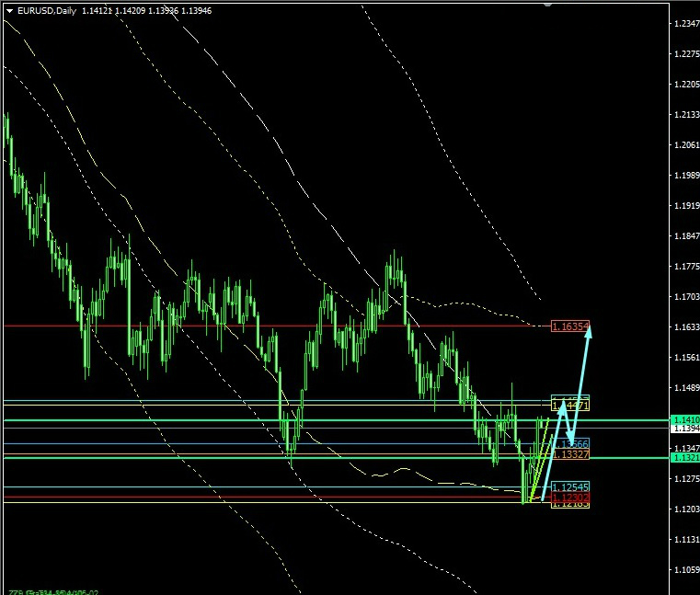Select the cyan 1.12545 price label

(x=568, y=486)
